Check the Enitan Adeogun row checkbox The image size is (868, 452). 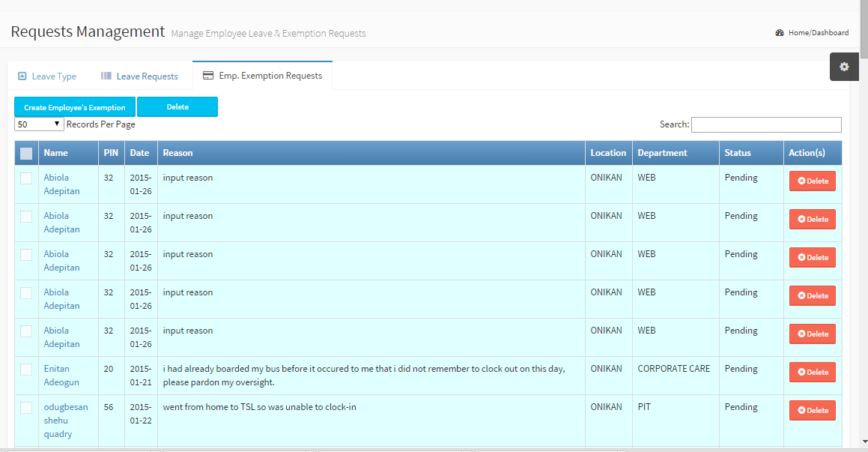click(x=26, y=370)
